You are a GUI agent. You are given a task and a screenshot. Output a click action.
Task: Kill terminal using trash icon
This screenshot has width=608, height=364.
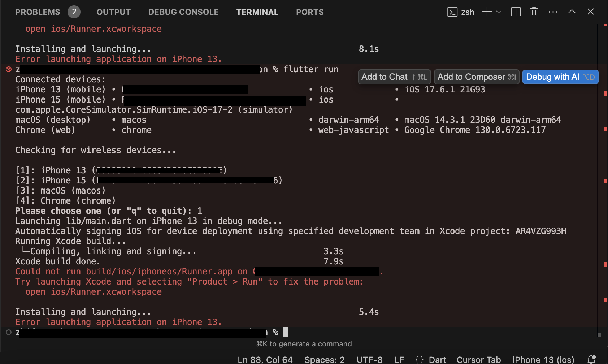(x=534, y=12)
